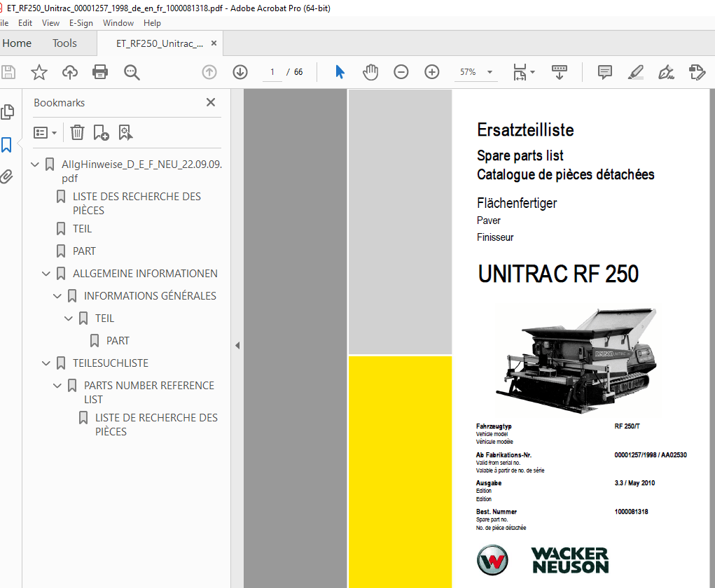Select the Draw pencil annotation tool
Viewport: 715px width, 588px height.
tap(635, 71)
